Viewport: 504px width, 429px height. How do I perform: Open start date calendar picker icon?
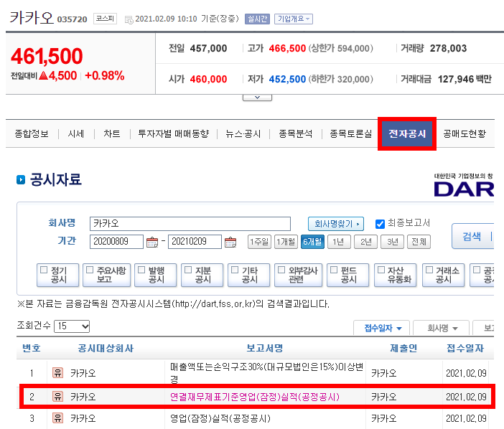click(x=152, y=242)
